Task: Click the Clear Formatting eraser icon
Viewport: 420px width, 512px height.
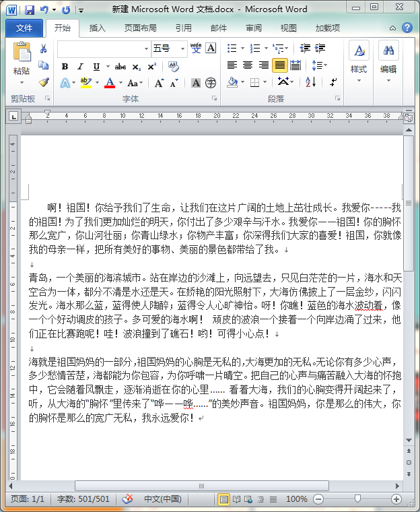Action: [174, 66]
